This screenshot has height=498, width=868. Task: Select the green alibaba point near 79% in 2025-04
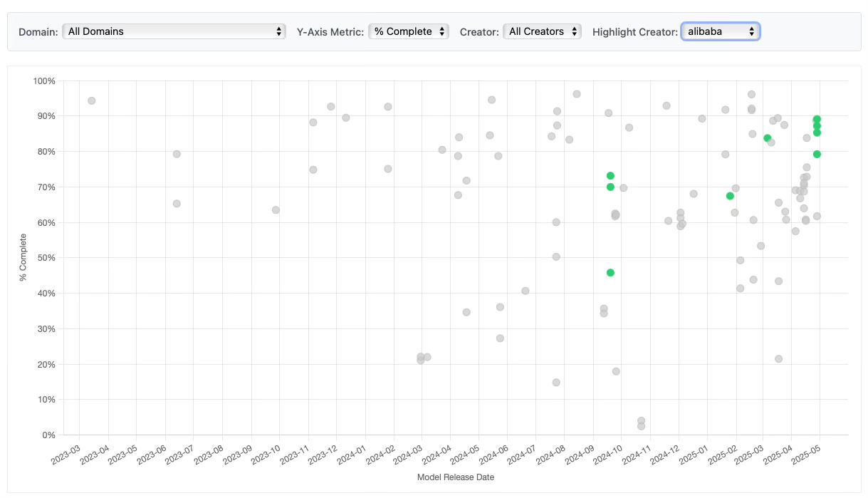coord(817,154)
